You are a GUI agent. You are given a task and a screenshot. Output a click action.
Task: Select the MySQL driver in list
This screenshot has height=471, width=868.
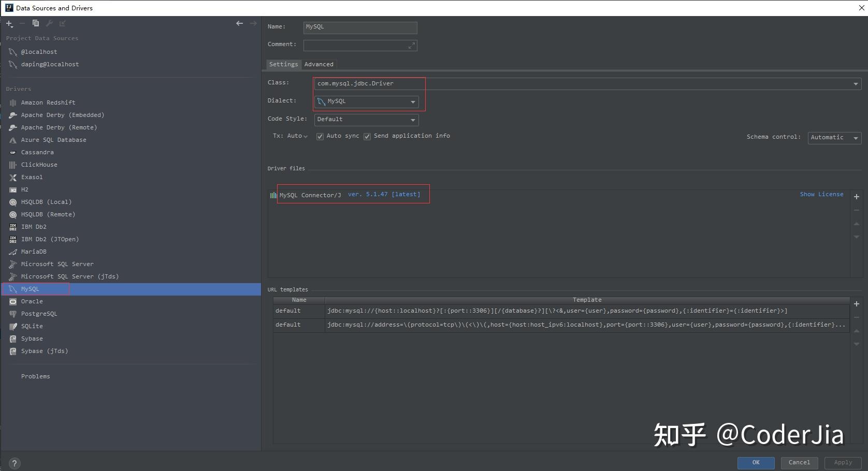click(x=131, y=289)
